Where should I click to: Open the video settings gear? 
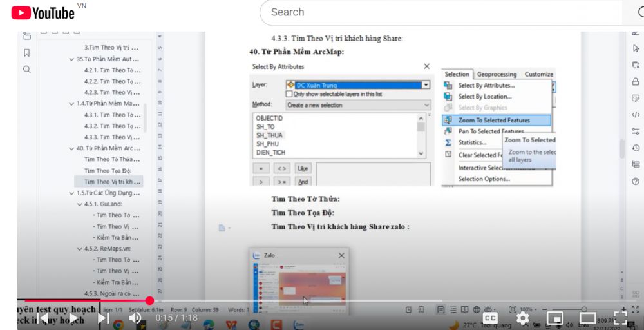(523, 318)
